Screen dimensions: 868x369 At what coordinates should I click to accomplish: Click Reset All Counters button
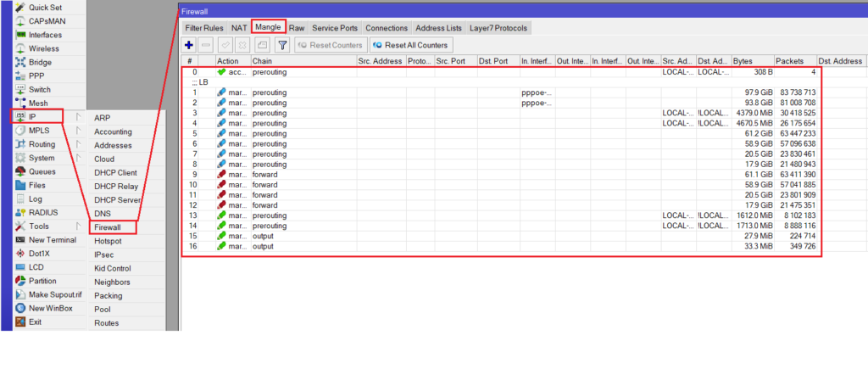tap(410, 45)
